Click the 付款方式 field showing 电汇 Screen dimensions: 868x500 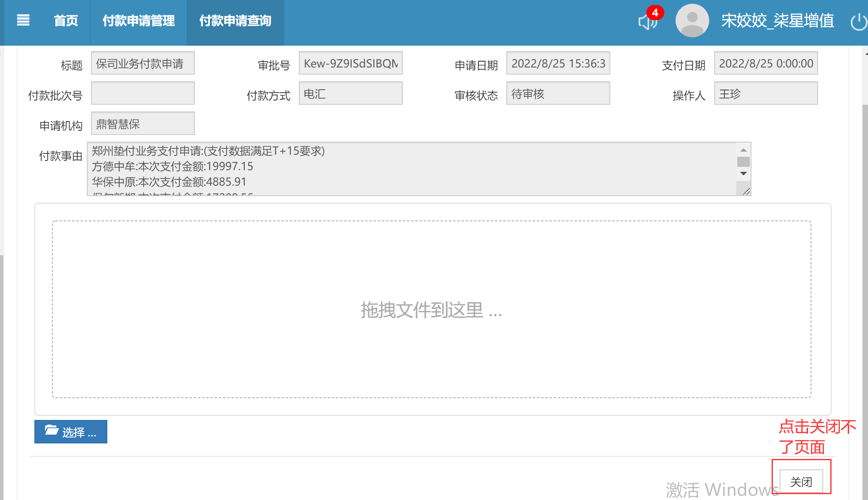coord(350,93)
